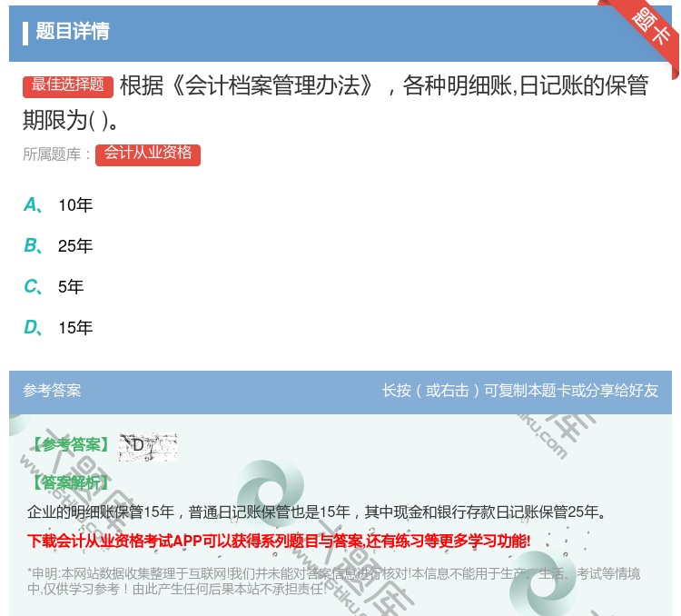
Task: Click the reference answer D image
Action: pos(148,446)
